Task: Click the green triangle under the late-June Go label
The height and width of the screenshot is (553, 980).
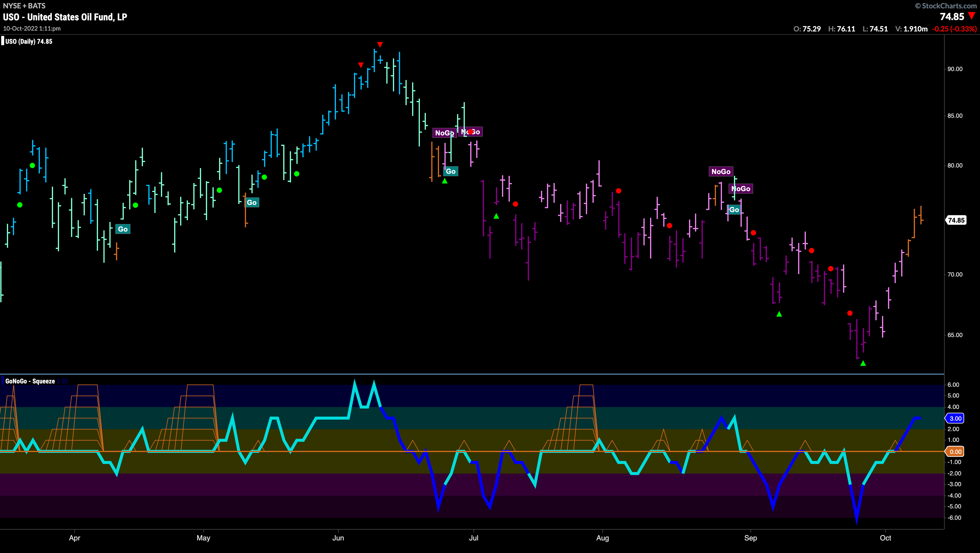Action: pyautogui.click(x=444, y=181)
